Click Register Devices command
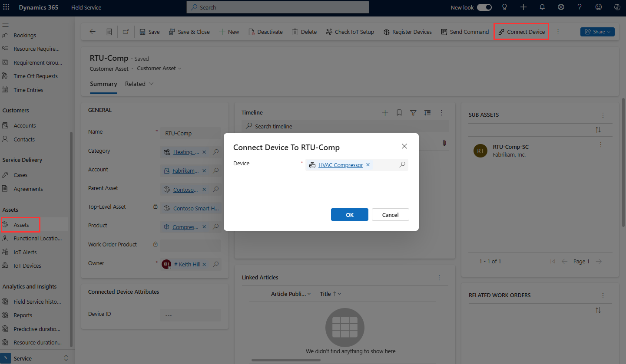 pos(407,32)
